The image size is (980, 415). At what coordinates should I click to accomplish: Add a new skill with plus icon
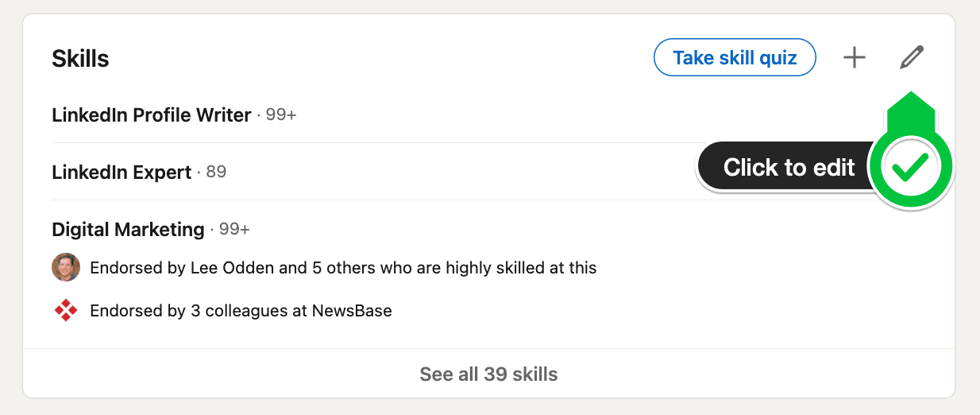click(855, 58)
